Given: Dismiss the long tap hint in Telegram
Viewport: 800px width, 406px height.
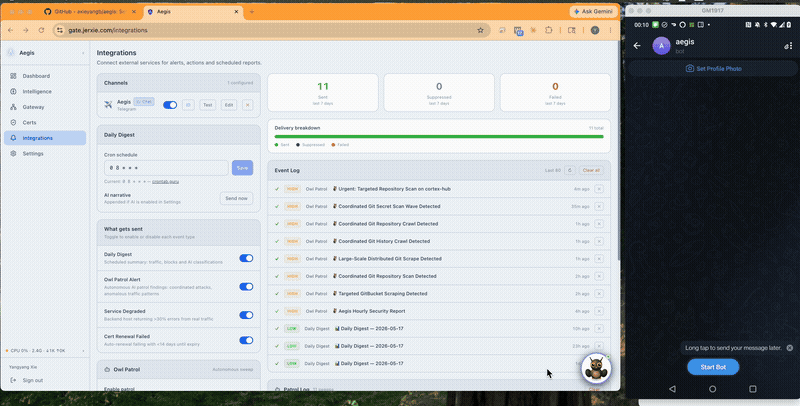Looking at the screenshot, I should click(789, 348).
